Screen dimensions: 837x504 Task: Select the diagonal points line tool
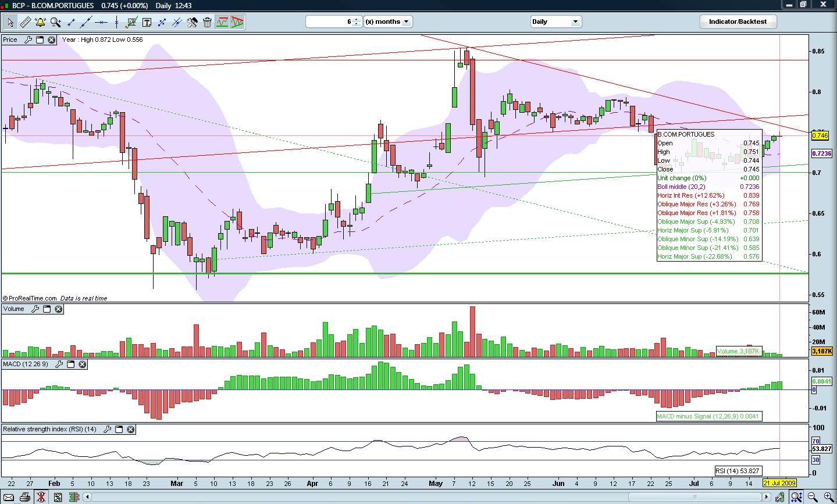(x=162, y=22)
